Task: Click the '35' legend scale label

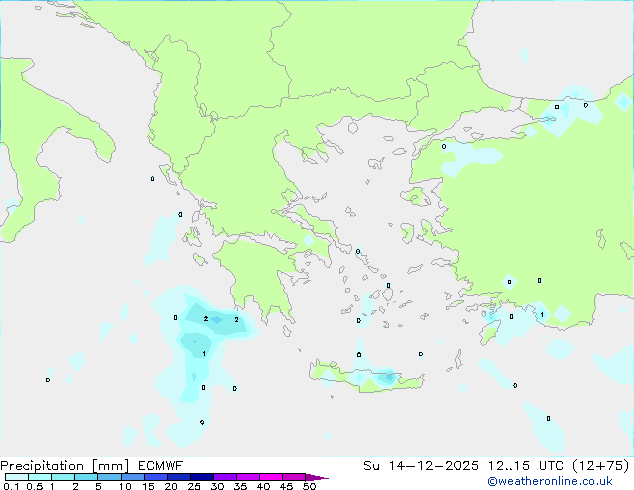Action: click(x=241, y=486)
